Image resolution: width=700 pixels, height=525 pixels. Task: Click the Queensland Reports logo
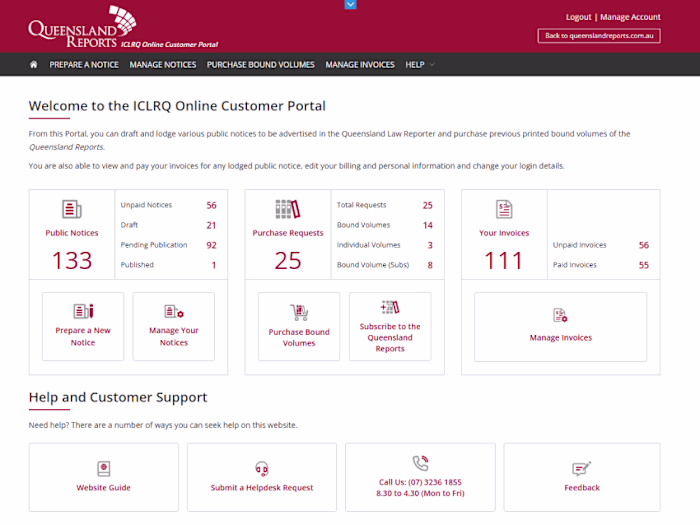point(83,27)
